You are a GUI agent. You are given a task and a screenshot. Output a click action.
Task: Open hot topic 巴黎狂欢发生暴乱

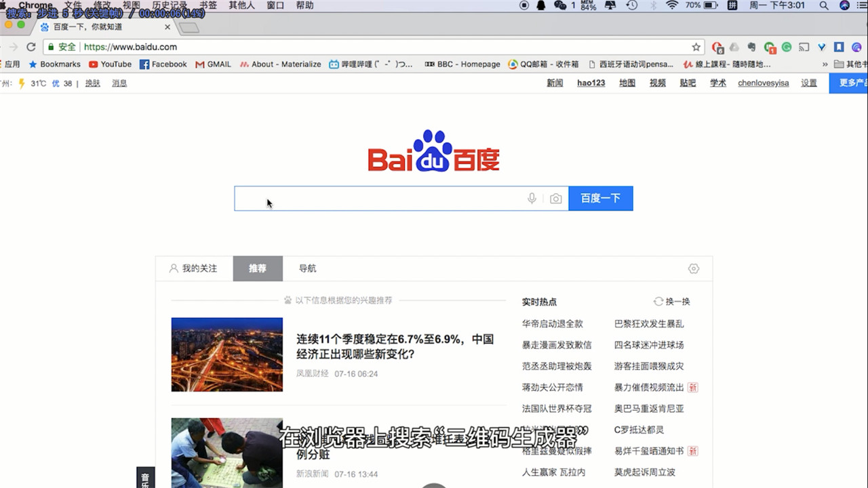pyautogui.click(x=649, y=324)
